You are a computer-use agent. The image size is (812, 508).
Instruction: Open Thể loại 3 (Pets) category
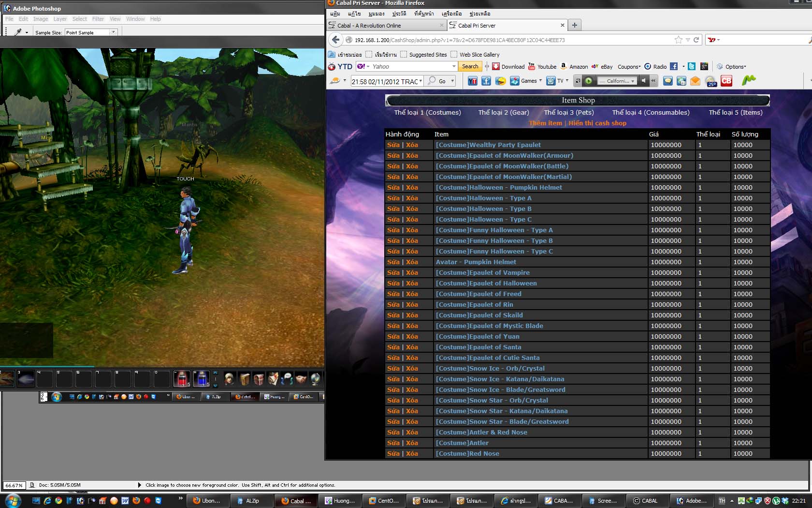tap(569, 112)
